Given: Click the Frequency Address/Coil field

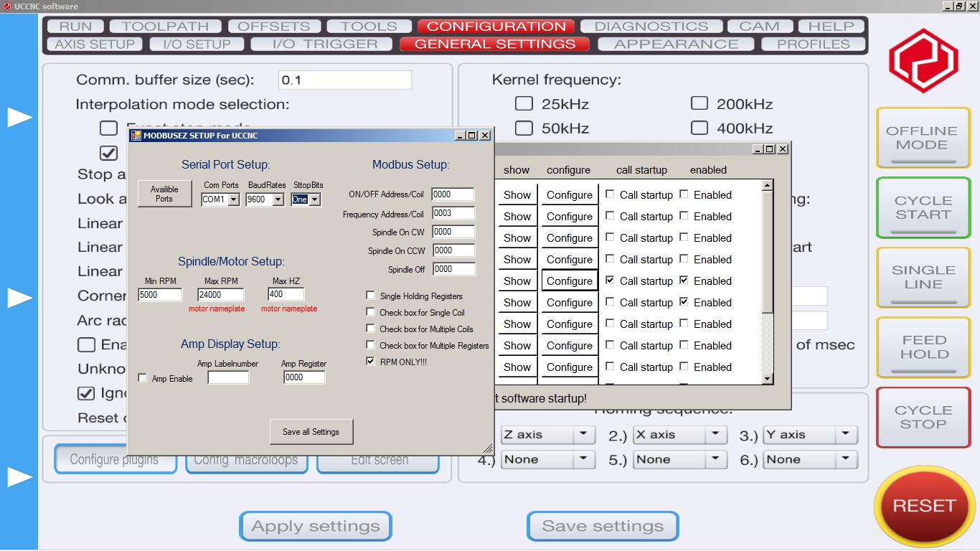Looking at the screenshot, I should [x=453, y=213].
